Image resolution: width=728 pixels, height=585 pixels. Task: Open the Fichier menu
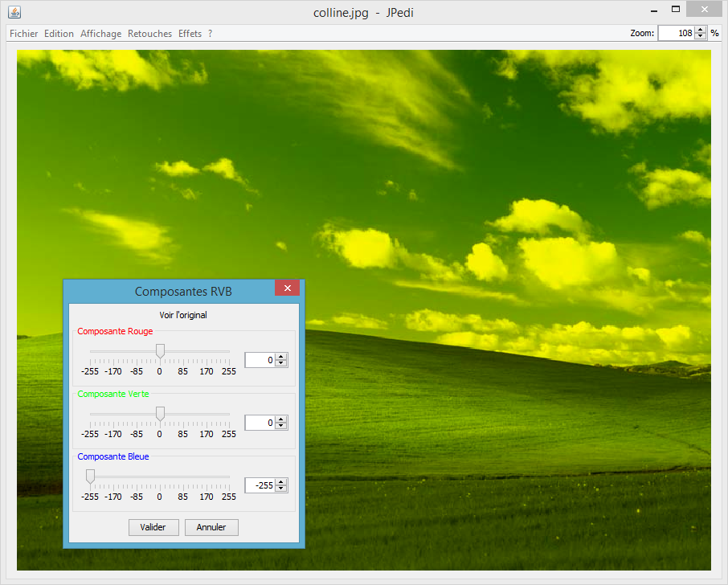pos(23,34)
